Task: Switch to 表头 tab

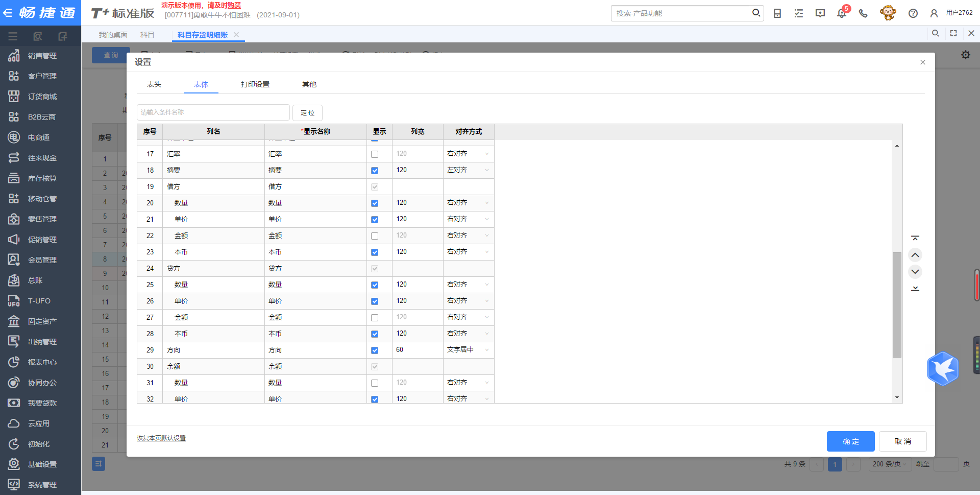Action: pyautogui.click(x=154, y=84)
